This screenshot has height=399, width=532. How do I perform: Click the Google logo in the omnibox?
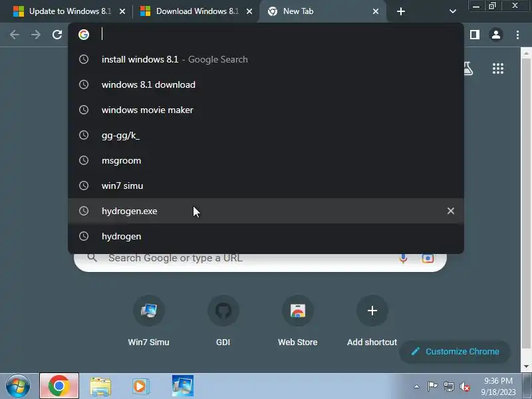[x=84, y=35]
